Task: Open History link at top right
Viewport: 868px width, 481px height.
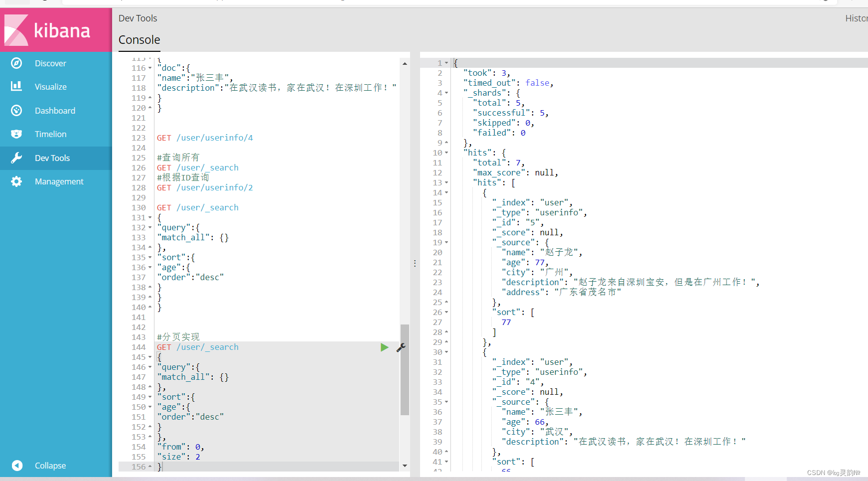Action: click(857, 18)
